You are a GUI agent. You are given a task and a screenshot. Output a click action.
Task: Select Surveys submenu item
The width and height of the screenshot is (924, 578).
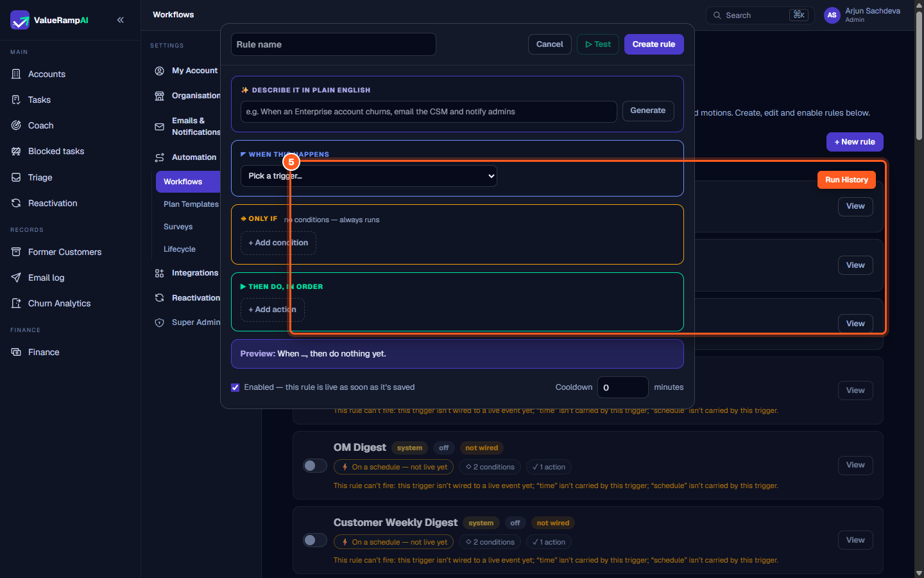click(x=178, y=227)
